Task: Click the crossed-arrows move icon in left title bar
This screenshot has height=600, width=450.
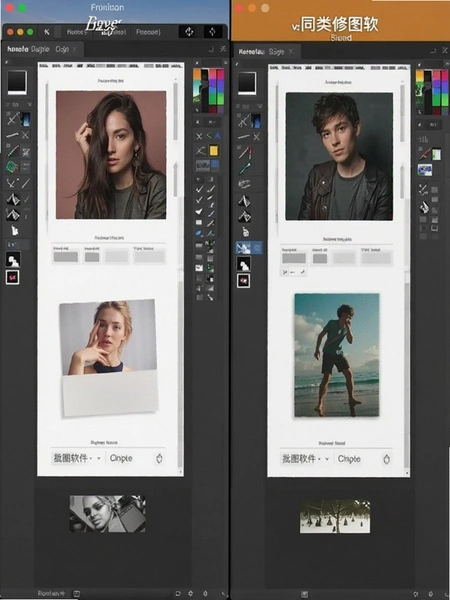Action: [x=189, y=32]
